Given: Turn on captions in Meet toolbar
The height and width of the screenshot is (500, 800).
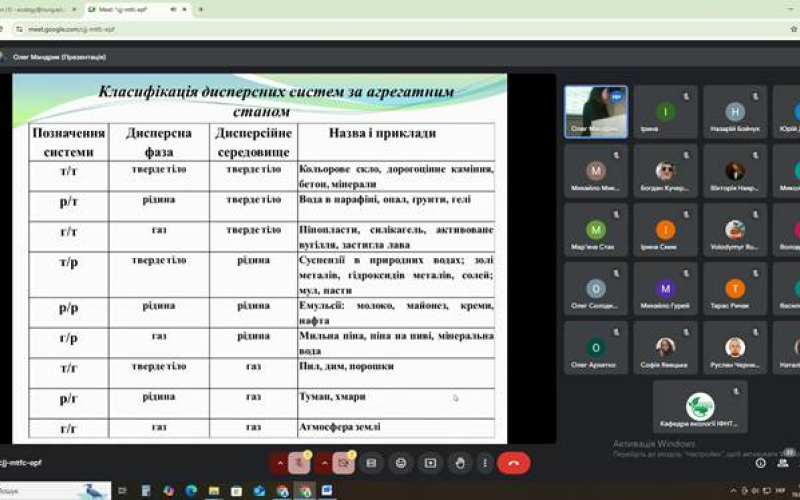Looking at the screenshot, I should coord(371,463).
